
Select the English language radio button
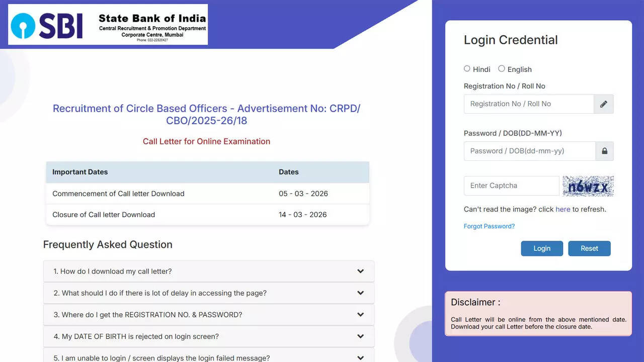(x=502, y=69)
